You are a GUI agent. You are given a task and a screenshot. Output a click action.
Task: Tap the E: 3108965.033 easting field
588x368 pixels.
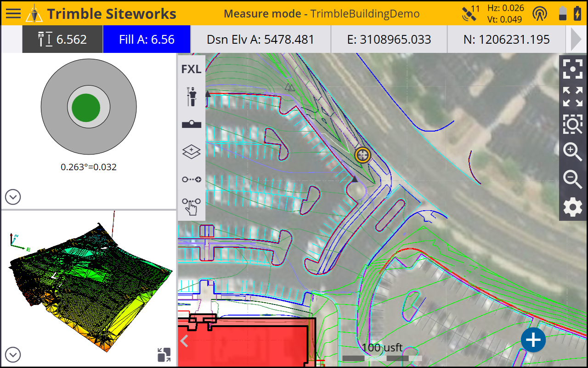point(389,40)
